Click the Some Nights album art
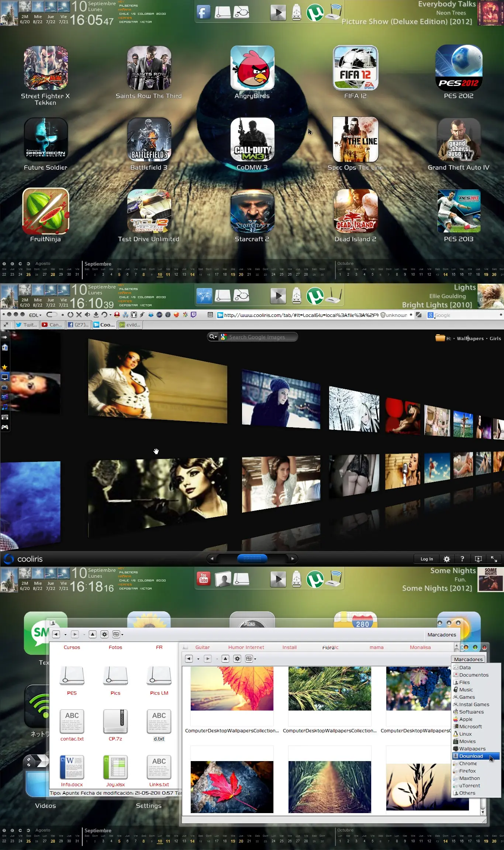 (490, 580)
